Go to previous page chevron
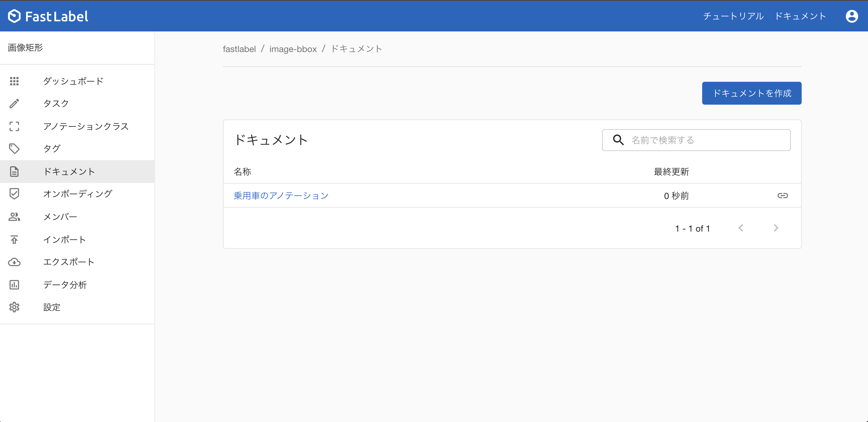The height and width of the screenshot is (422, 868). point(740,228)
